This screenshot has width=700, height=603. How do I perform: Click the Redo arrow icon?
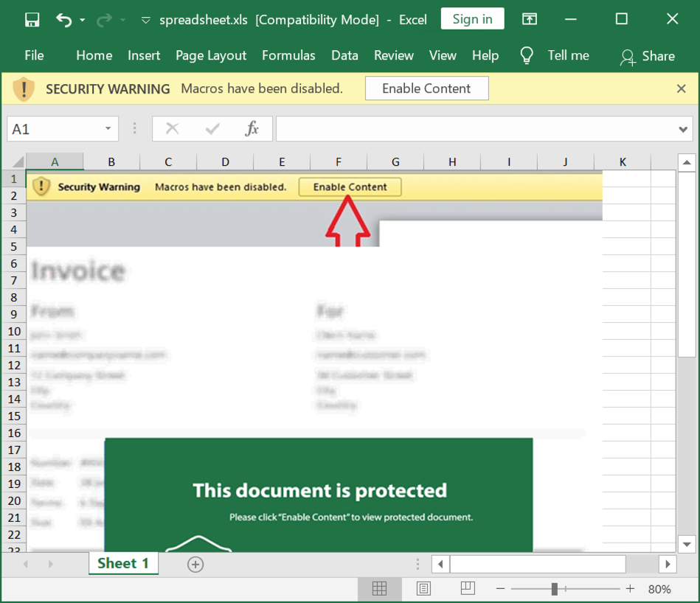pyautogui.click(x=104, y=20)
